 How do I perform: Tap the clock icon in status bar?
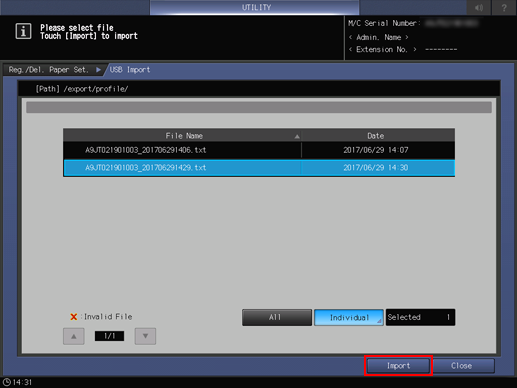tap(7, 382)
